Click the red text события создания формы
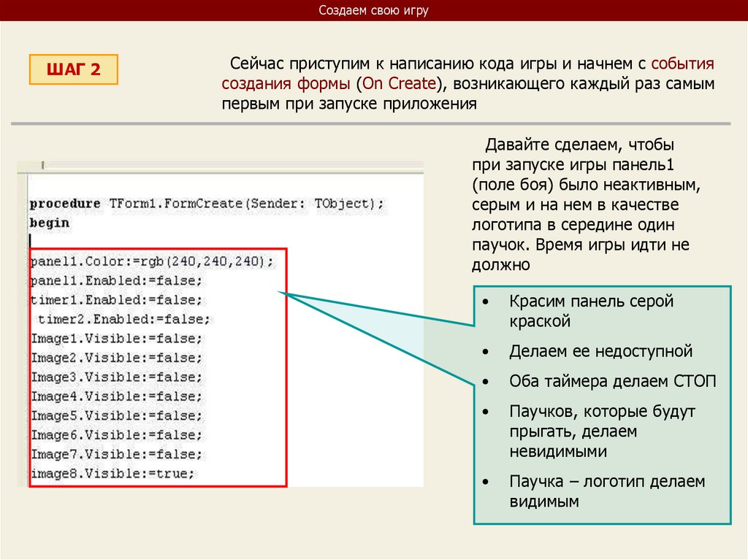The height and width of the screenshot is (560, 748). coord(468,74)
